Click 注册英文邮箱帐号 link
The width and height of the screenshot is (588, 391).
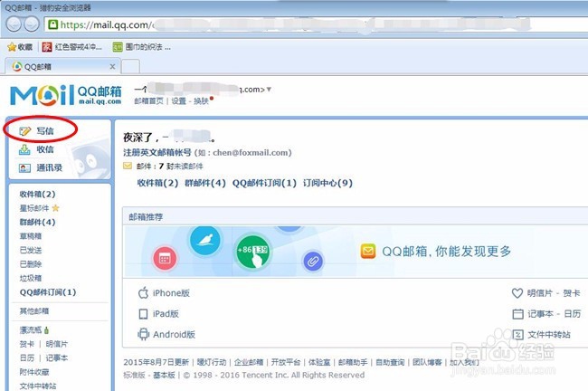(157, 153)
